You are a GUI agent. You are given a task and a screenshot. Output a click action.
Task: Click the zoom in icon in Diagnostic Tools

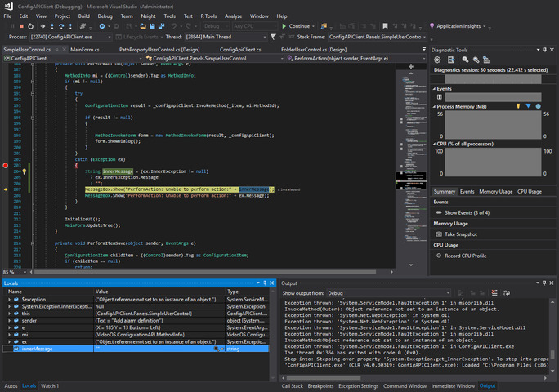[463, 60]
